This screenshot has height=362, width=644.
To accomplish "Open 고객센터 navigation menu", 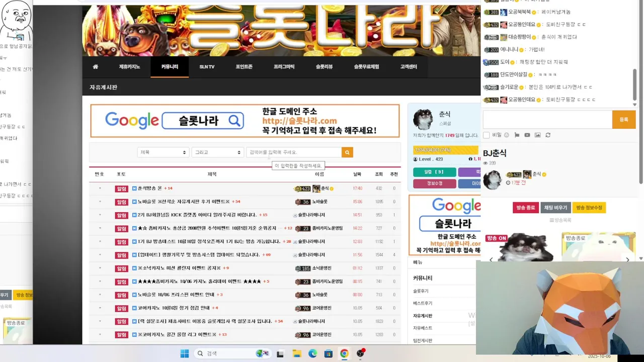I will [409, 67].
